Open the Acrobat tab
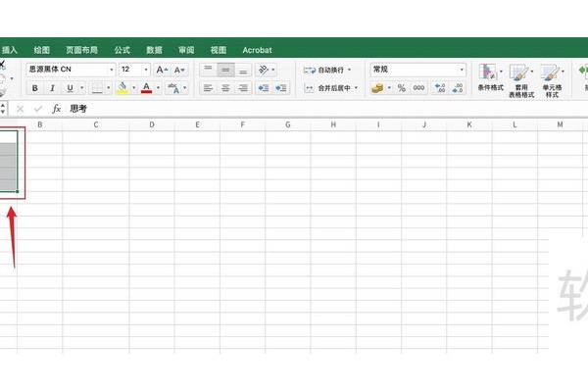This screenshot has height=392, width=588. click(257, 50)
